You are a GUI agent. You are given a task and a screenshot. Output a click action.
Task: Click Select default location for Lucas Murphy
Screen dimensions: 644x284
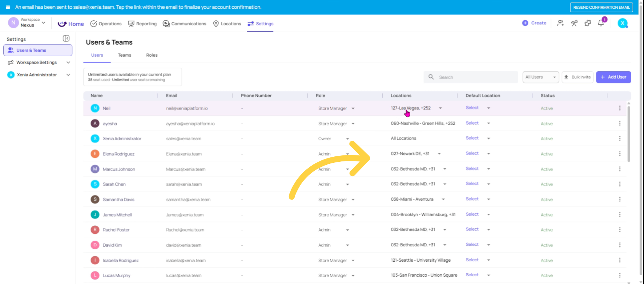(472, 275)
